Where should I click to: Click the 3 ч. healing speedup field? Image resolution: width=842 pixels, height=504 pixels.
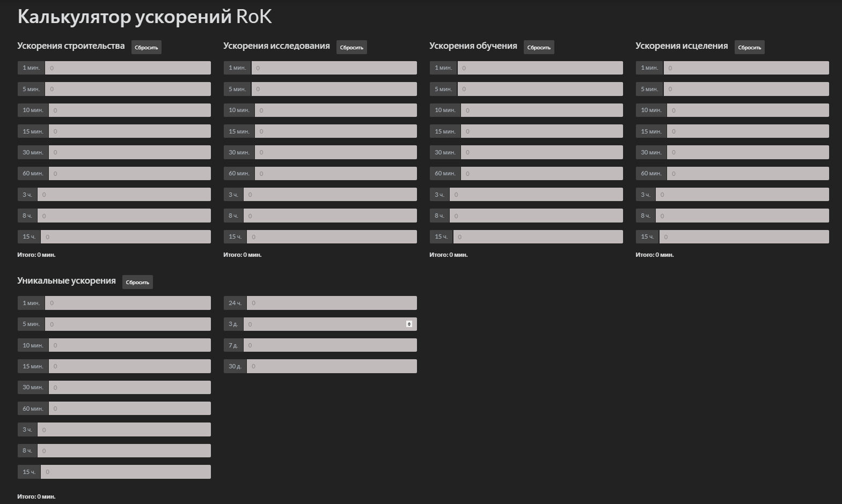pyautogui.click(x=742, y=195)
